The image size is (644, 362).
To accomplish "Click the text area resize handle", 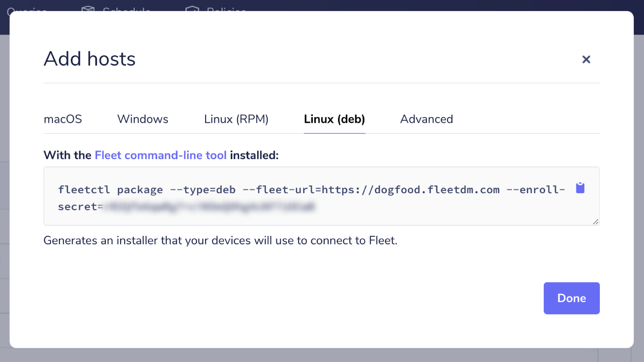I will point(596,221).
